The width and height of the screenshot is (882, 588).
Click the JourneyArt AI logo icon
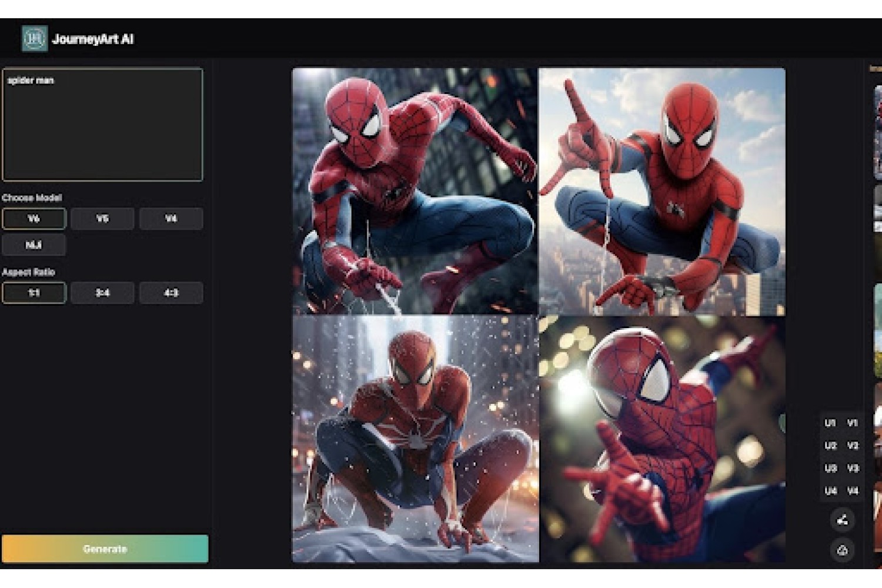35,39
